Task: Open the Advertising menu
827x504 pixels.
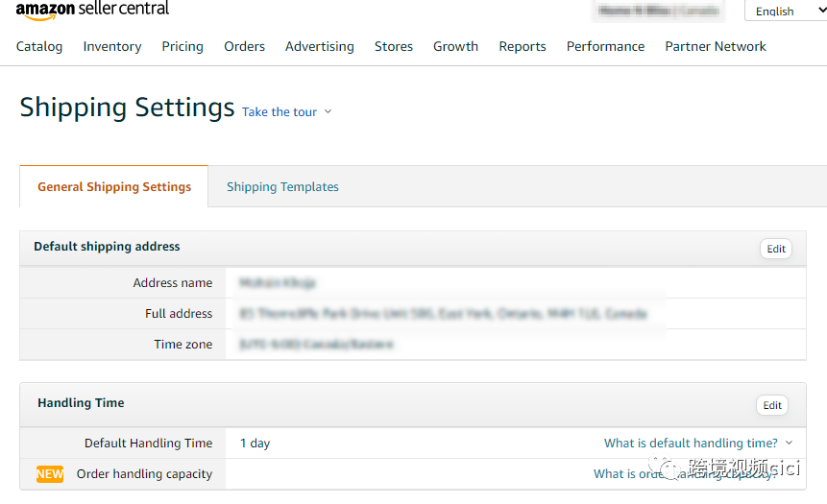Action: pyautogui.click(x=320, y=46)
